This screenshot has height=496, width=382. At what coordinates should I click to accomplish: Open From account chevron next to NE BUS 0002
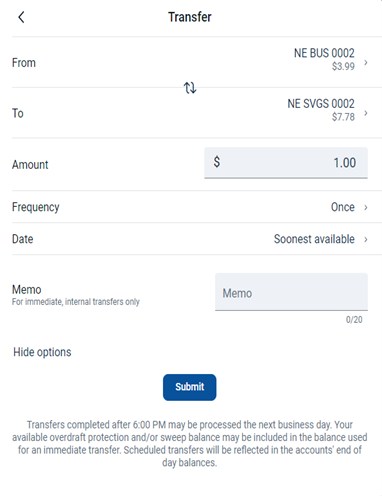pyautogui.click(x=366, y=62)
